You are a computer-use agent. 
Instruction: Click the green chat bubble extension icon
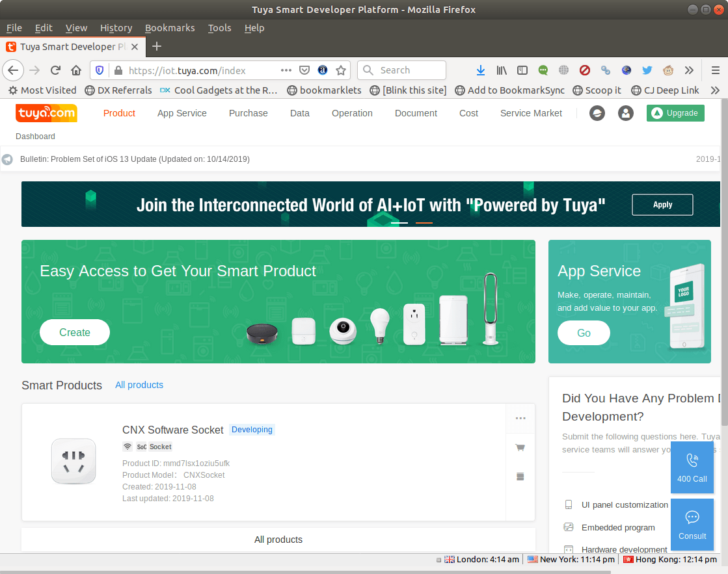point(543,71)
